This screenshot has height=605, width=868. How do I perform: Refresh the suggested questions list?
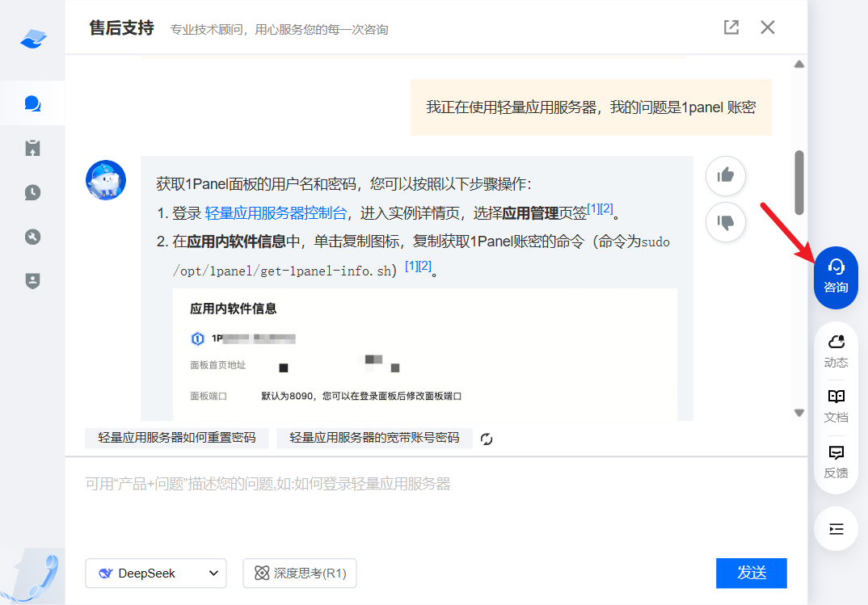point(486,438)
